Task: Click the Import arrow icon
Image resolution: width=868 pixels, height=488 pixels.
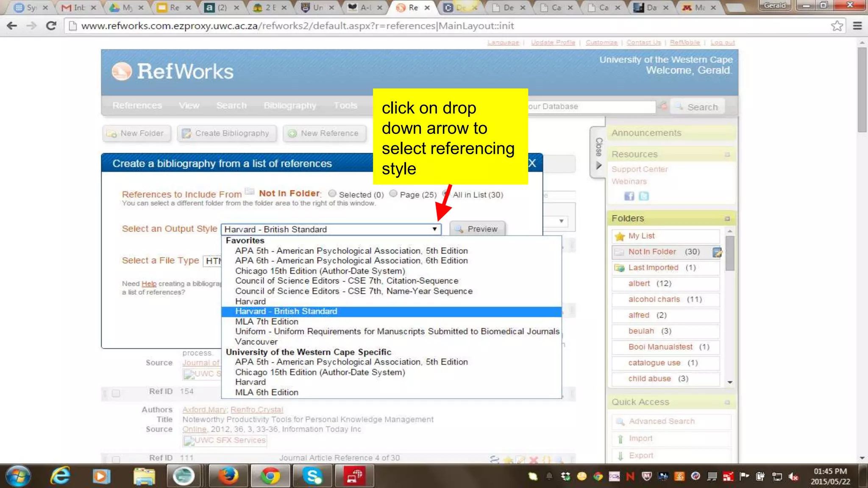Action: [x=620, y=439]
